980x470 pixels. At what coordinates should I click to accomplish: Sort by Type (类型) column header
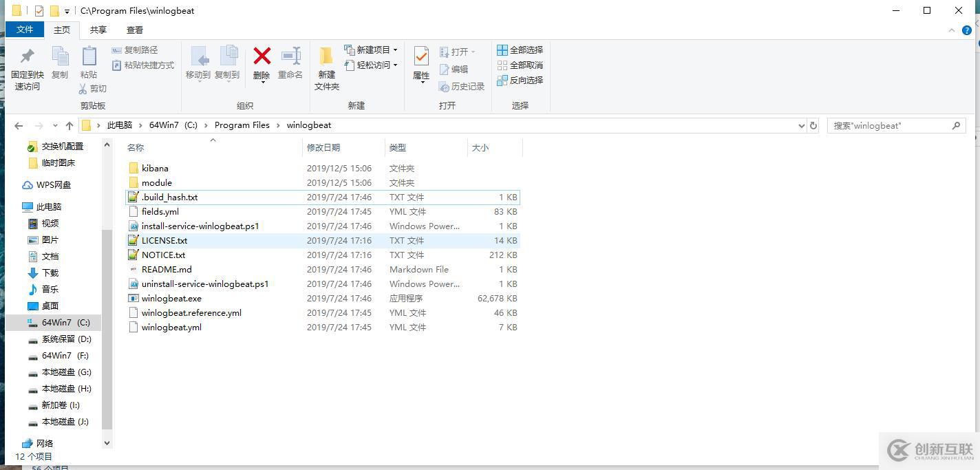coord(426,147)
